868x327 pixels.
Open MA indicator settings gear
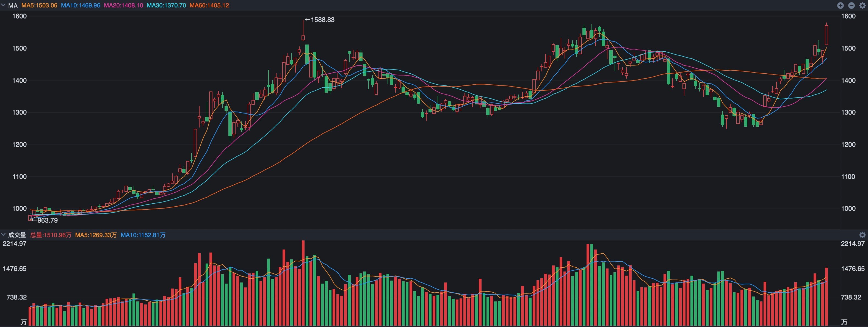tap(862, 5)
